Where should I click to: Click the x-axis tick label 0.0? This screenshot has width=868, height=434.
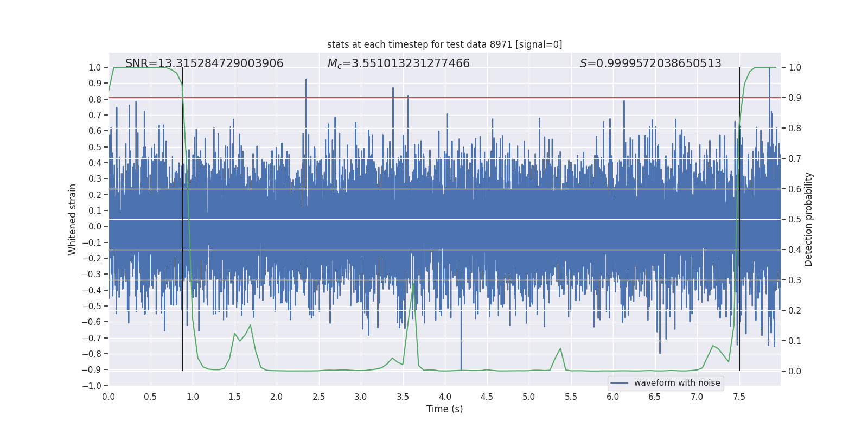[108, 397]
